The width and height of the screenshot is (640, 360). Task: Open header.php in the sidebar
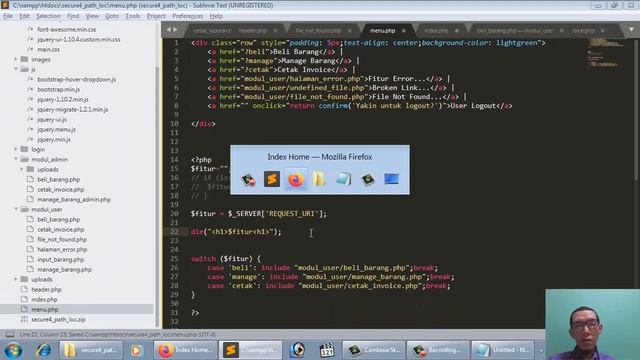46,289
